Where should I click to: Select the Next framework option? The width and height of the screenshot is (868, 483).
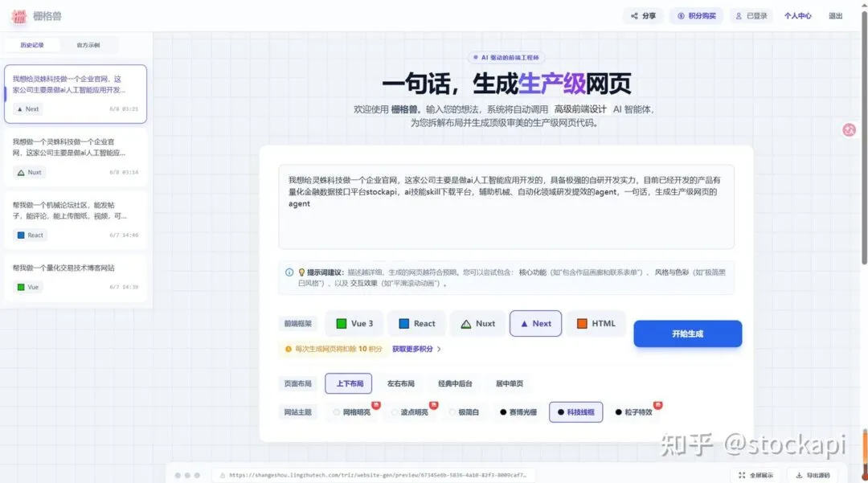535,324
